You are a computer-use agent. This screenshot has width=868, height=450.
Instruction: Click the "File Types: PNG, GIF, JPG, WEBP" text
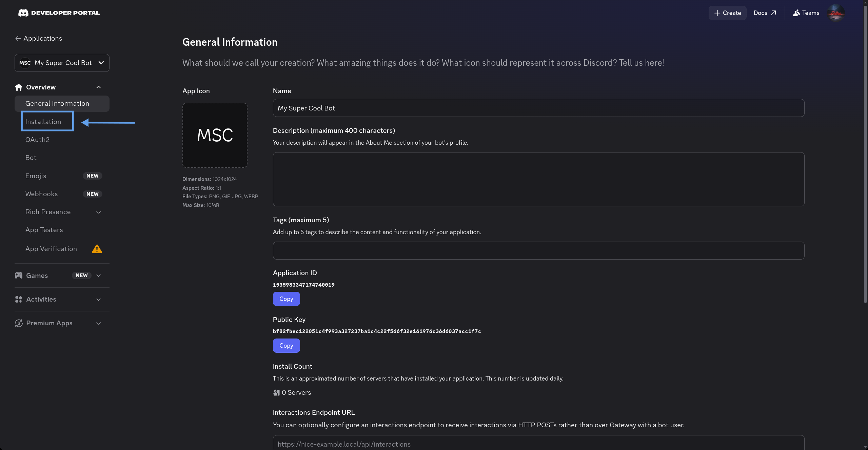220,197
